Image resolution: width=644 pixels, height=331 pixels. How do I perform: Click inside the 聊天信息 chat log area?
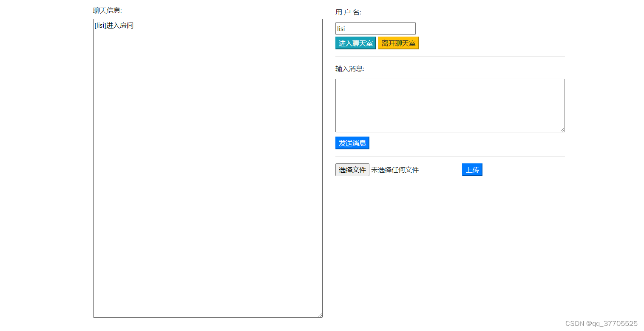pos(208,168)
